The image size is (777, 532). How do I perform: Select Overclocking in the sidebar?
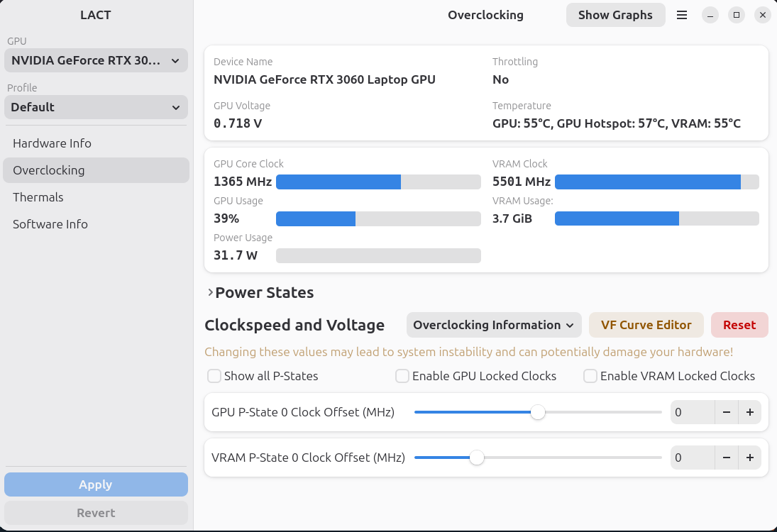(x=96, y=170)
